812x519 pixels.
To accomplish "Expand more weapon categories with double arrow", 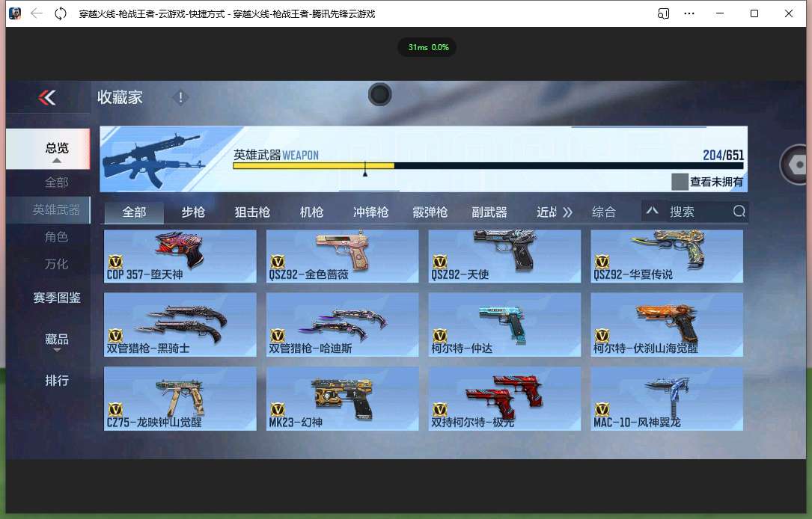I will click(x=567, y=212).
